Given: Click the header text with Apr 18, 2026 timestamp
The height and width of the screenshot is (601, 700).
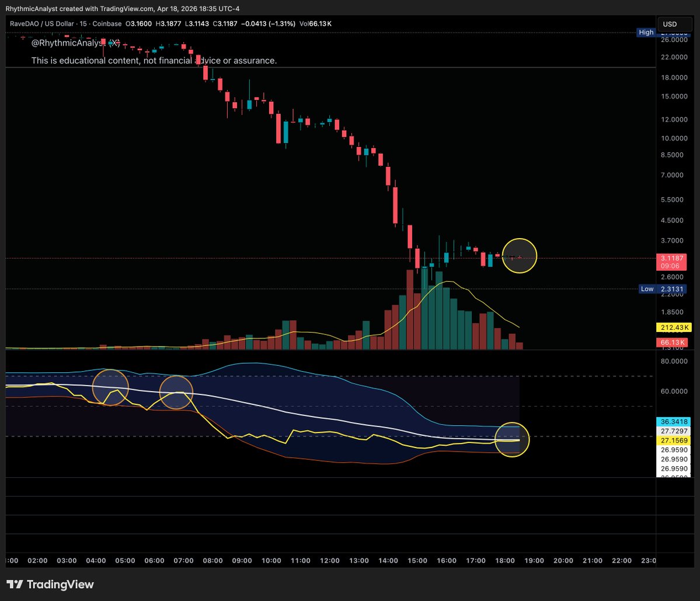Looking at the screenshot, I should [x=123, y=9].
